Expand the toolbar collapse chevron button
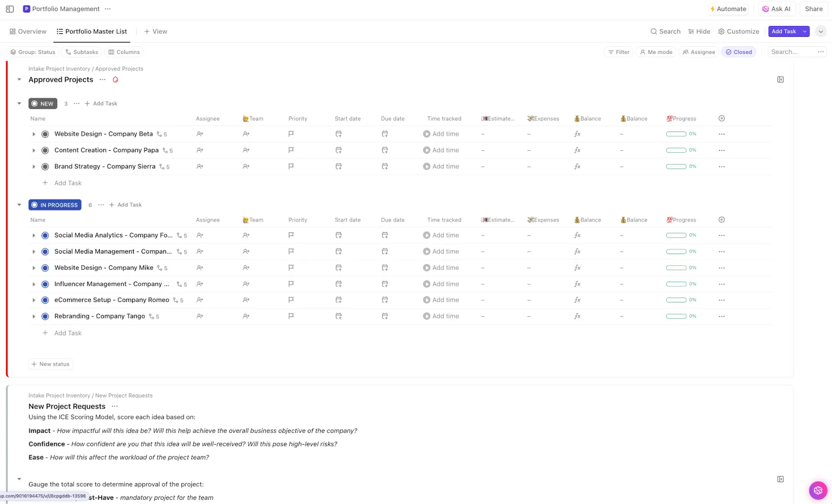 (821, 31)
